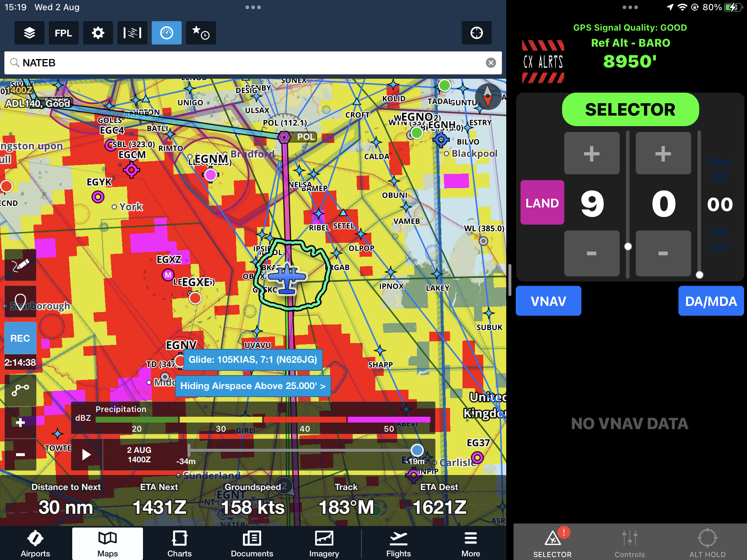
Task: Switch to SELECTOR tab in altitude app
Action: click(x=553, y=543)
